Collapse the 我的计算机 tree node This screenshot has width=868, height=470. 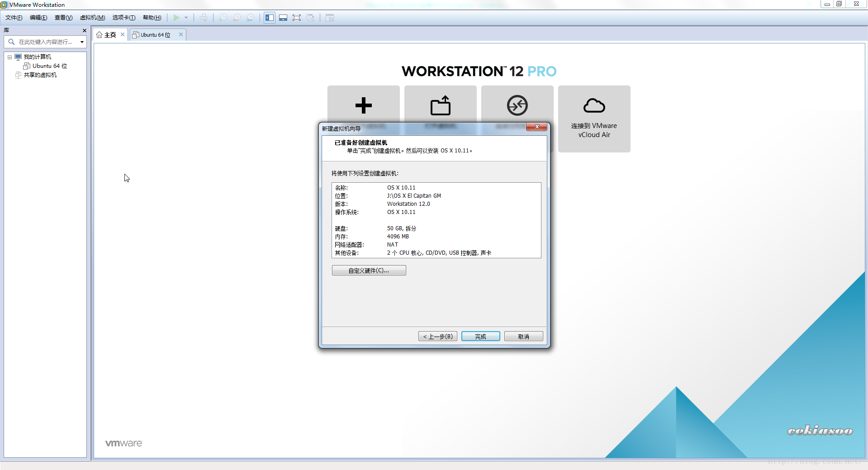(x=9, y=57)
